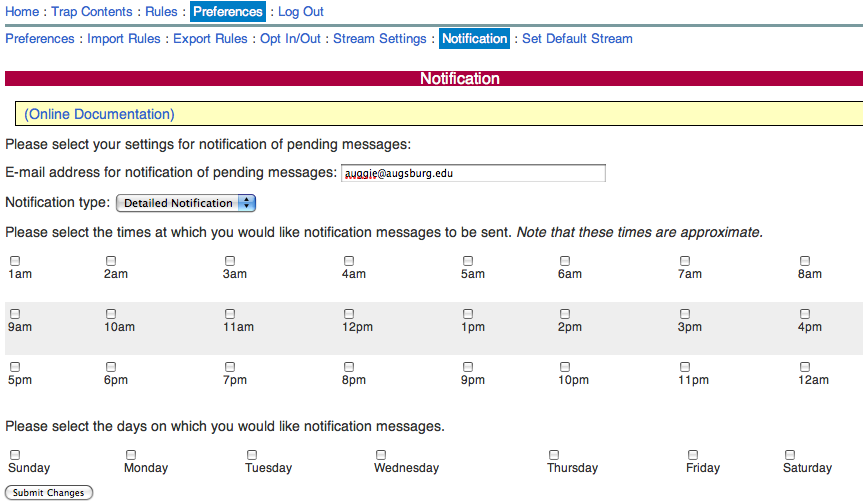Tick the 9am notification checkbox
The width and height of the screenshot is (863, 501).
click(x=15, y=314)
